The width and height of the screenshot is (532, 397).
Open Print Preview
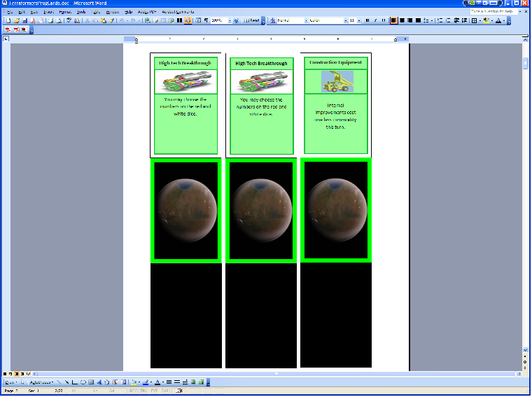click(59, 21)
